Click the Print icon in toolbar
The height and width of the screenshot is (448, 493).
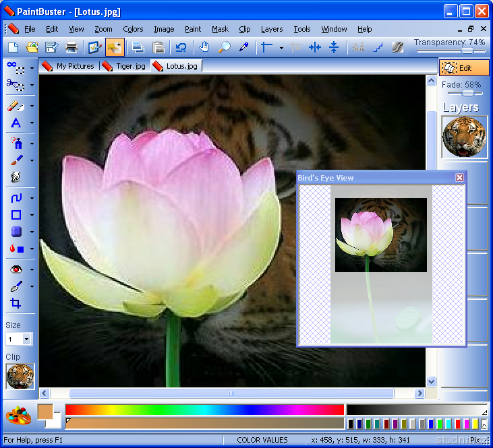71,47
